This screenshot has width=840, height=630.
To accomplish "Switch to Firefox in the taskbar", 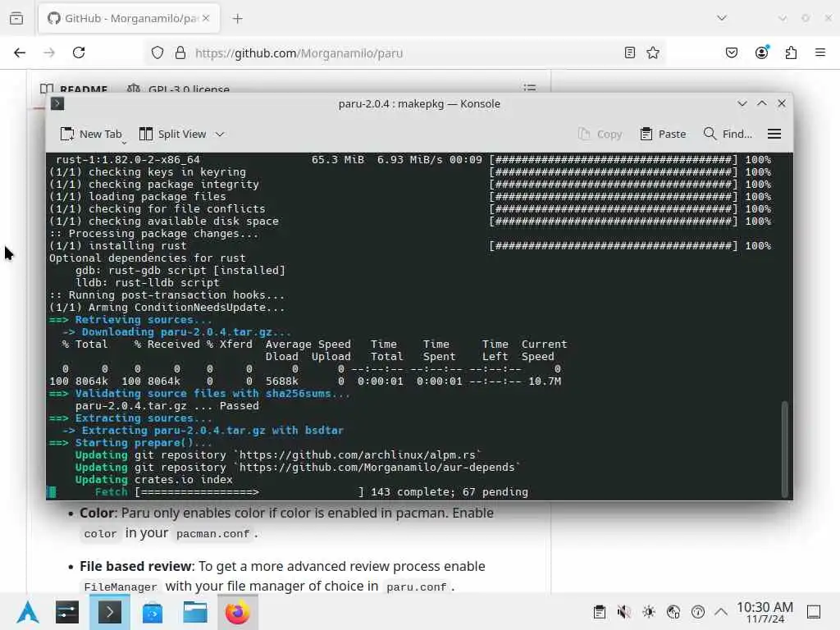I will [237, 612].
